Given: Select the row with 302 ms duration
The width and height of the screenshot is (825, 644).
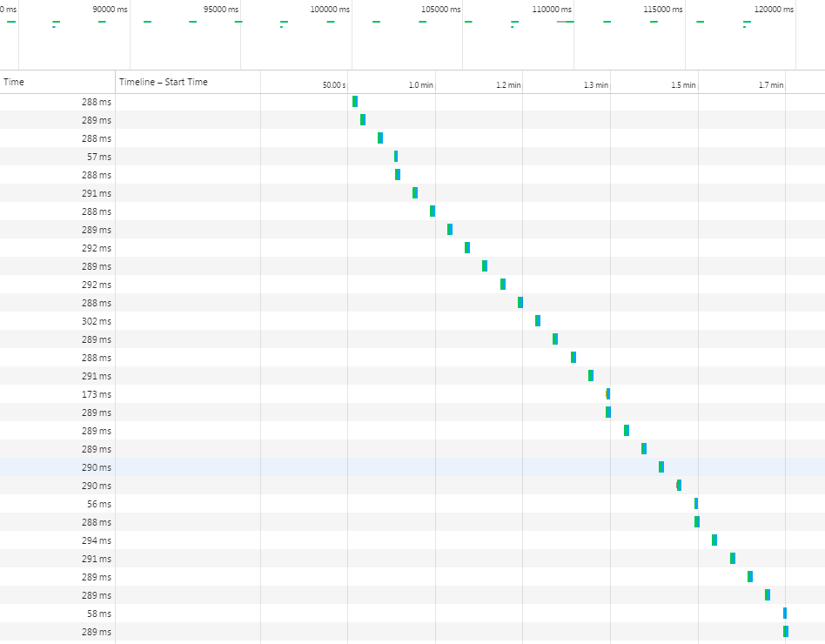Looking at the screenshot, I should (87, 321).
